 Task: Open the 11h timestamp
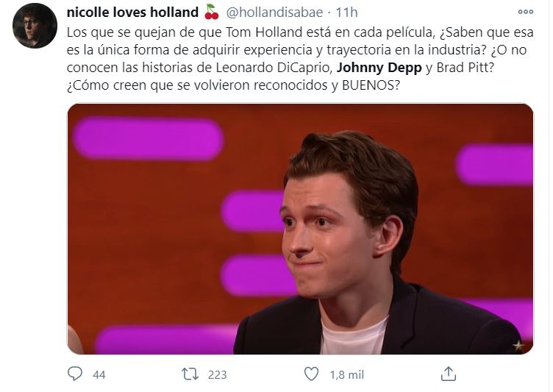click(x=346, y=13)
